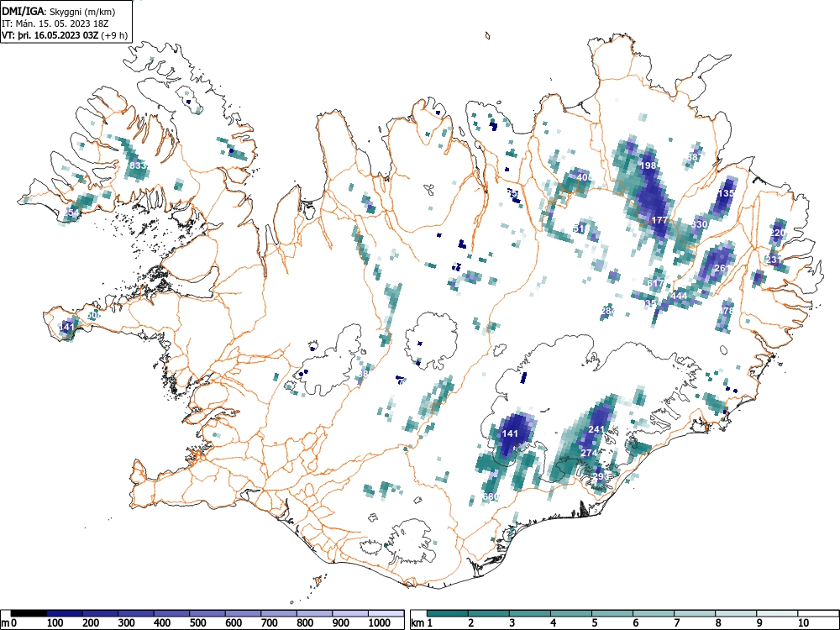Click the 444 visibility value on the map
The height and width of the screenshot is (630, 840).
tap(679, 297)
